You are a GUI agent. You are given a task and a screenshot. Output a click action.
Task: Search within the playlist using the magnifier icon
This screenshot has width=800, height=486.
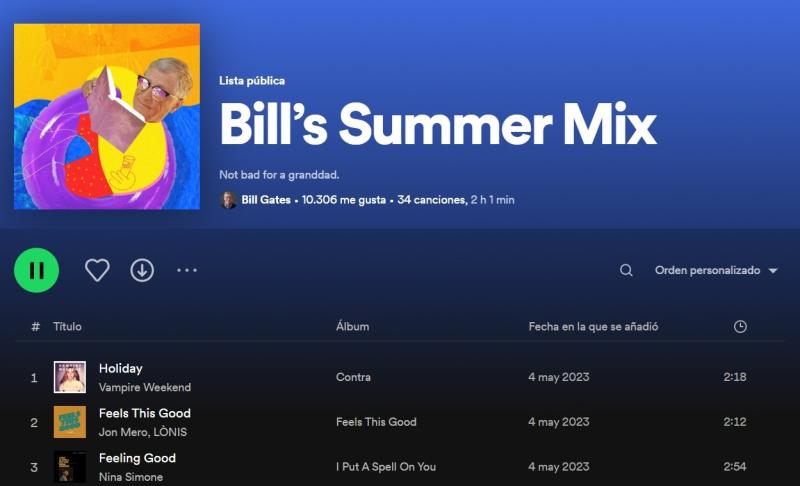626,270
